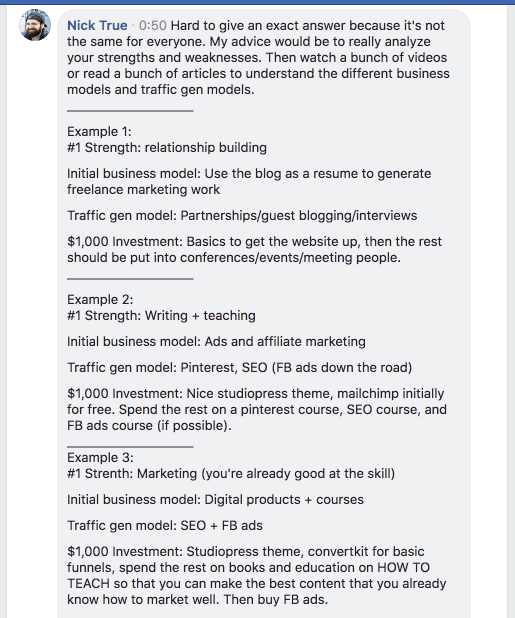Viewport: 515px width, 618px height.
Task: Click the "Basics to get the website up" paragraph
Action: click(x=254, y=249)
